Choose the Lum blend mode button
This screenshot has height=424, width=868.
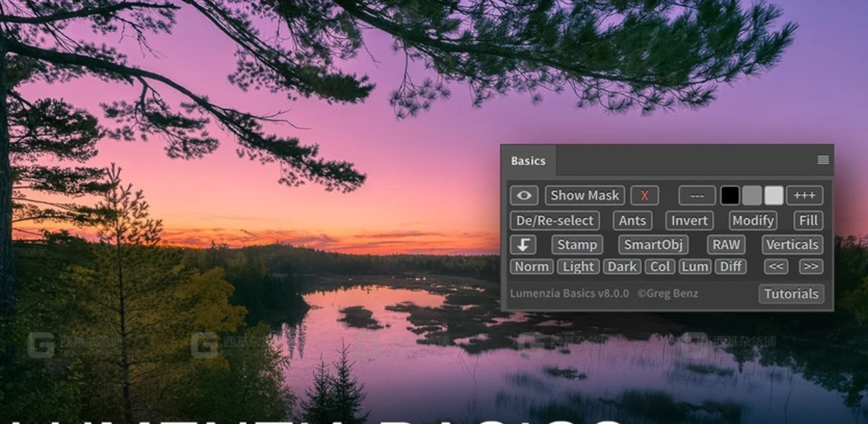(x=695, y=267)
